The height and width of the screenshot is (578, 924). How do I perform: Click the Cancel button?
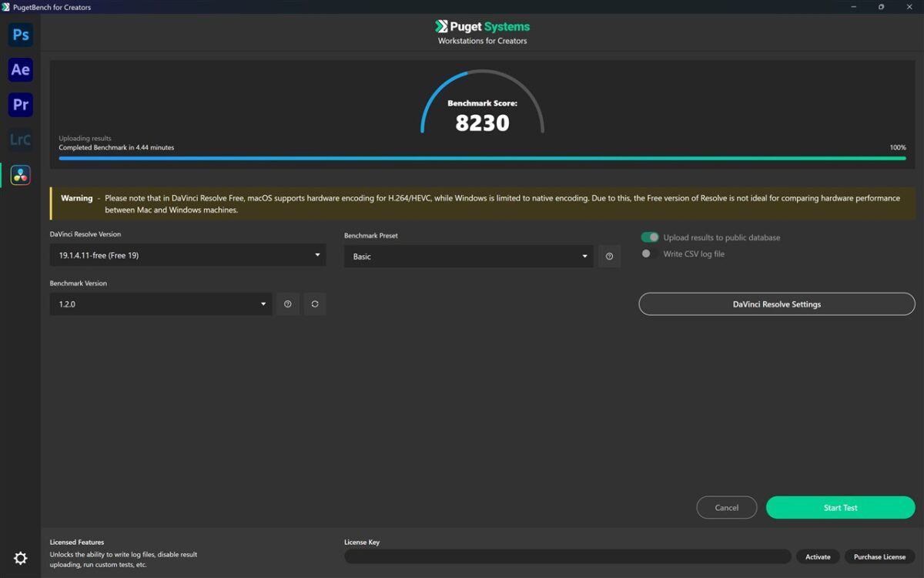726,508
